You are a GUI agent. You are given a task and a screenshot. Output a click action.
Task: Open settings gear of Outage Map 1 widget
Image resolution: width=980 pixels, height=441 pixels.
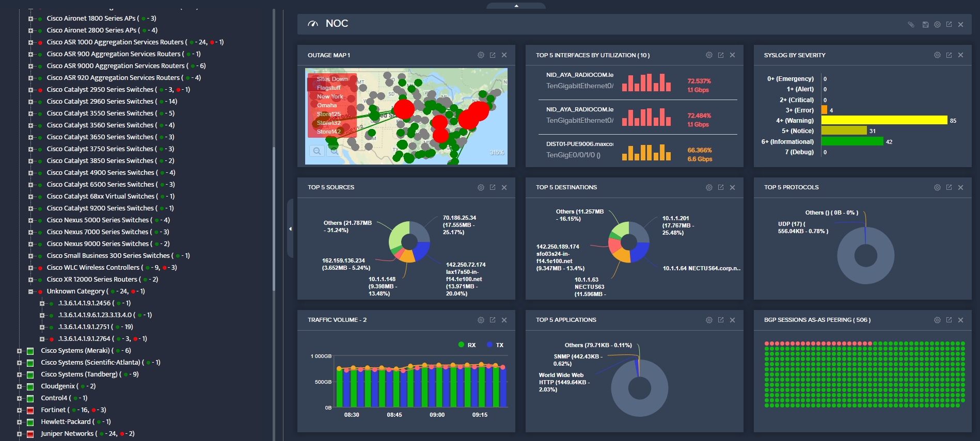coord(481,55)
